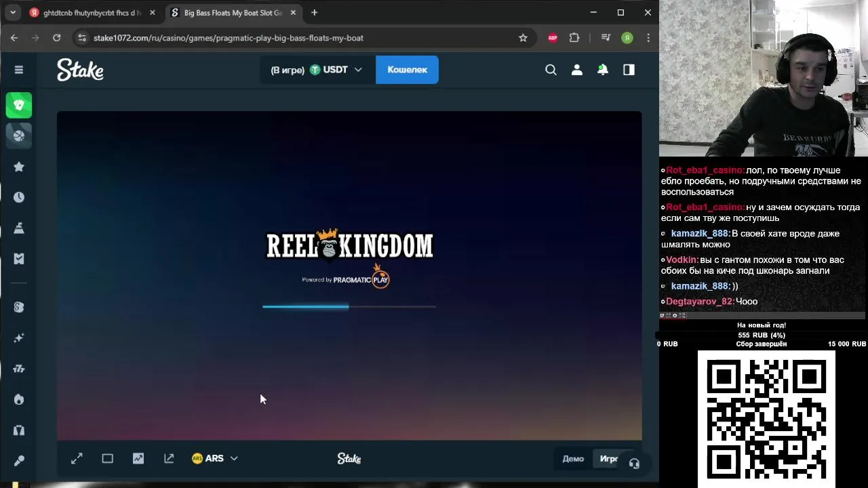
Task: Close the Big Bass Floats My Boat tab
Action: pos(293,13)
